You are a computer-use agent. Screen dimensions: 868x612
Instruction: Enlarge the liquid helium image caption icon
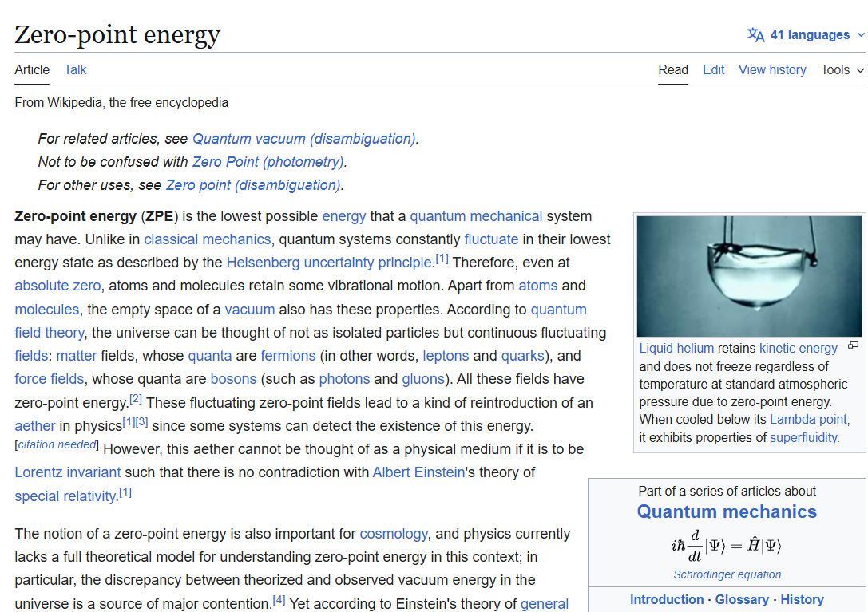tap(853, 345)
